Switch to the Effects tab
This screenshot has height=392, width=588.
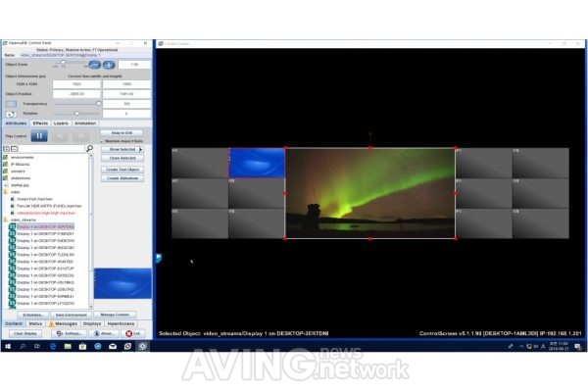[40, 123]
